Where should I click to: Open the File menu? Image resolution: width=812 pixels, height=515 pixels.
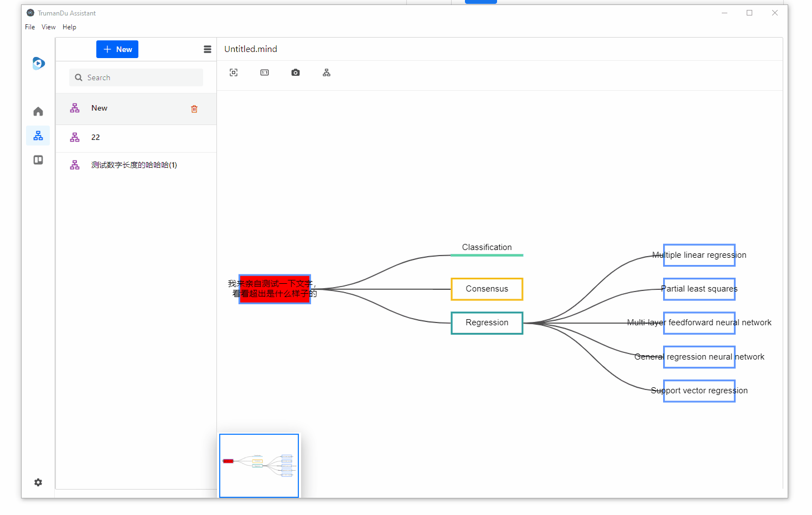29,27
